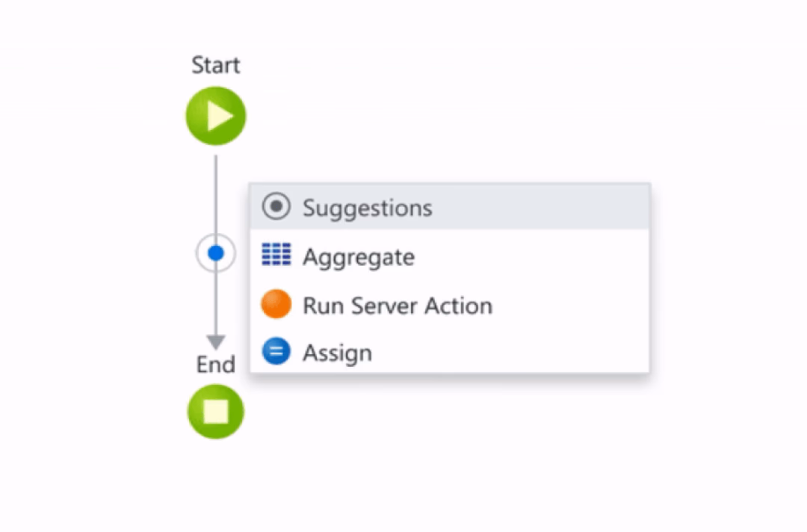Select Assign in the popup menu
Screen dimensions: 807x532
click(x=337, y=352)
